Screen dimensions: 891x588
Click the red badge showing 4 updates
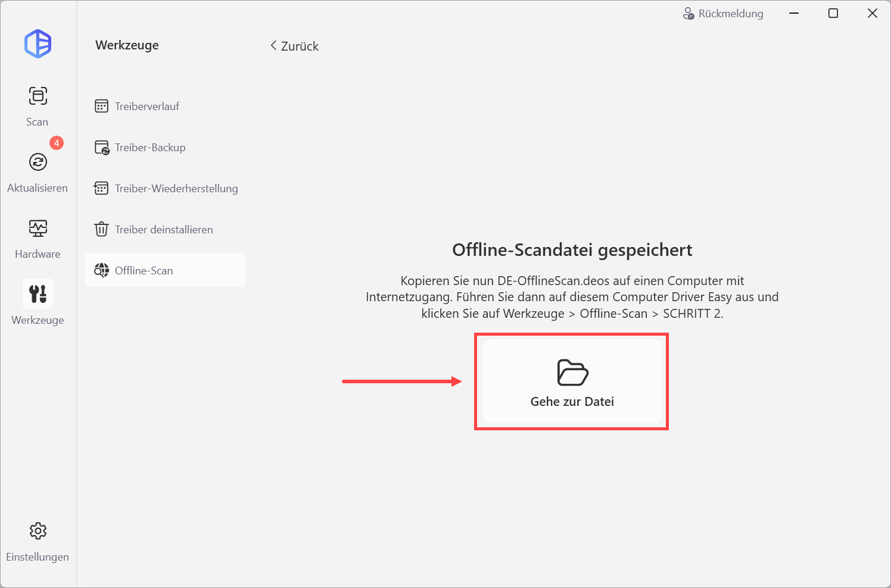57,143
